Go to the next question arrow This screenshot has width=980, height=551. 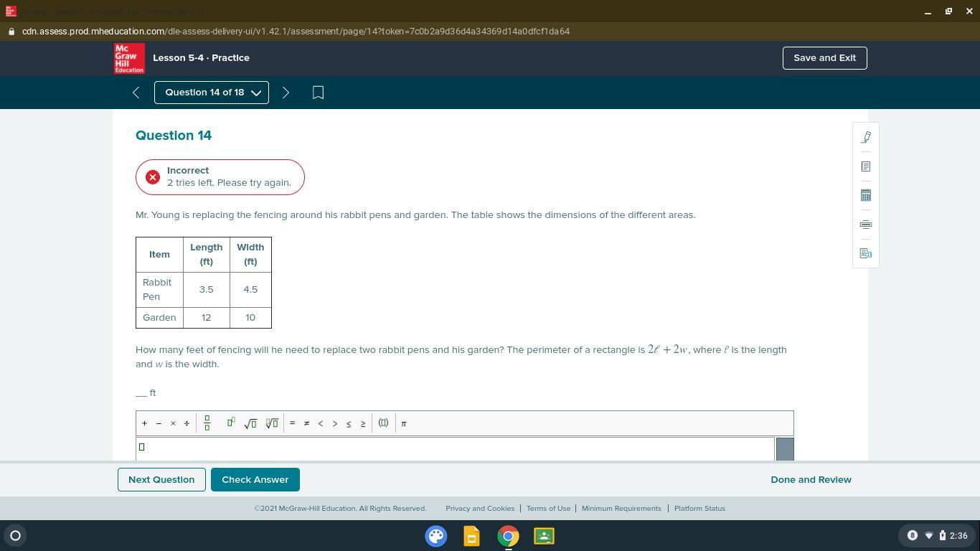point(286,93)
